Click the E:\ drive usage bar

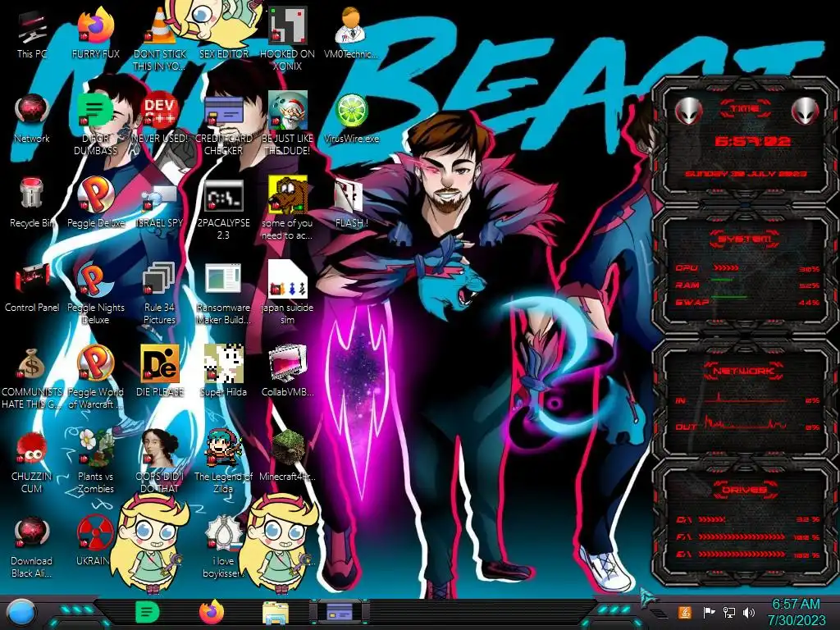(x=742, y=555)
